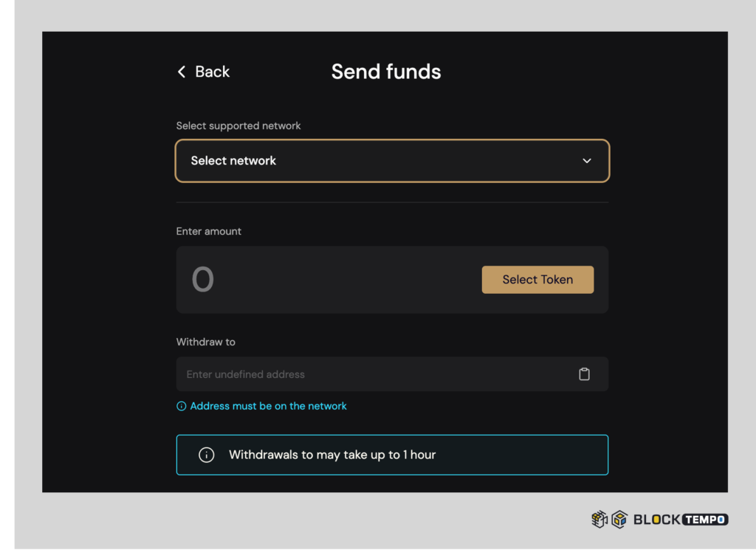Click the amount field showing 0
The width and height of the screenshot is (756, 558).
(203, 280)
